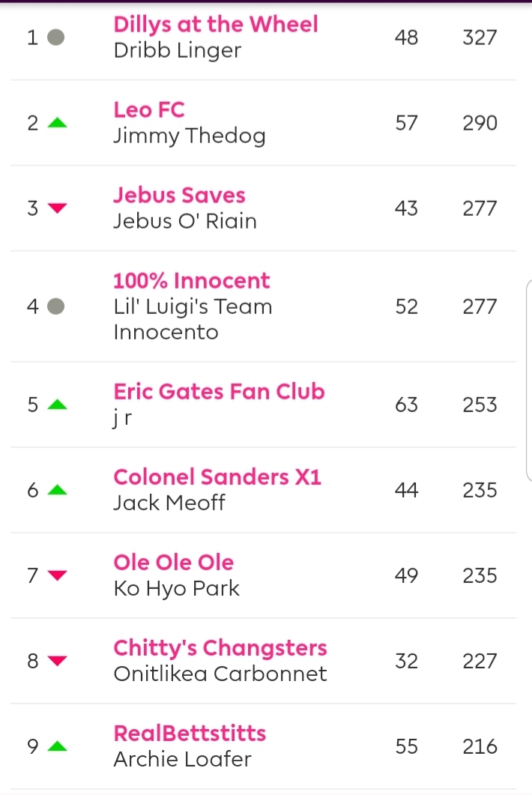
Task: Click the grey no-change dot beside rank 1
Action: pos(55,37)
